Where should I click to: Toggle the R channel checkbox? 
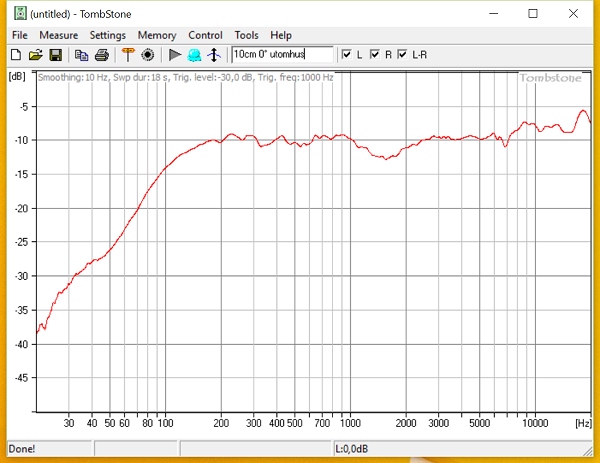pos(375,54)
